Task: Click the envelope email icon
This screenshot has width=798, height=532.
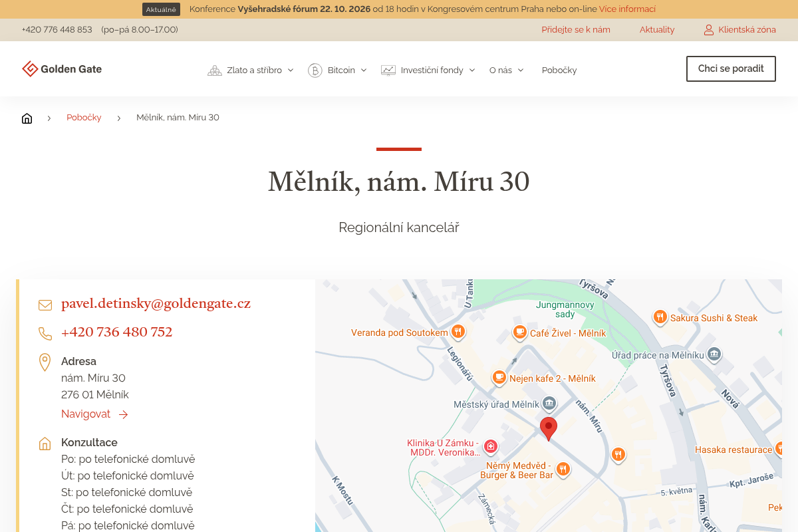Action: pos(45,305)
